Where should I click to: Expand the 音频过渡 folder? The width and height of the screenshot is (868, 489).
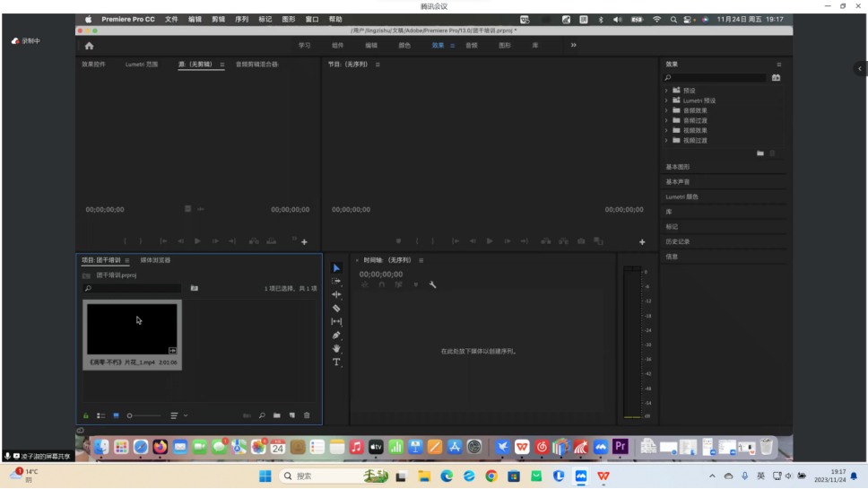click(x=666, y=120)
